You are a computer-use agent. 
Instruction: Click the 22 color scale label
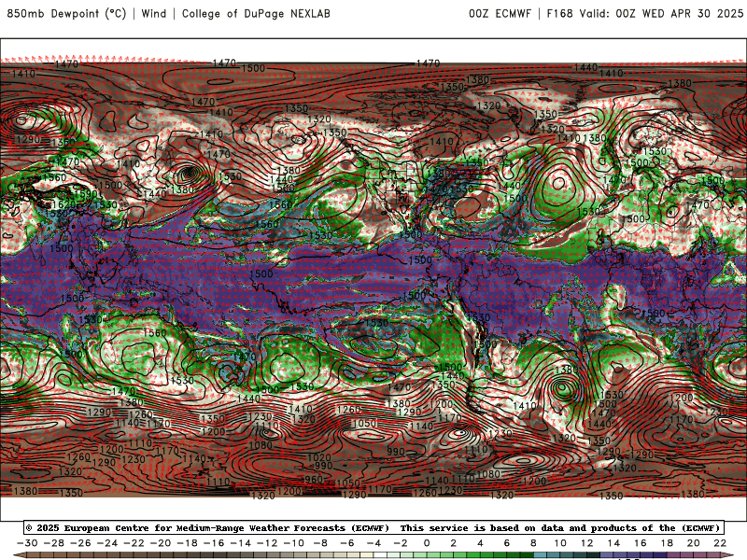pos(720,543)
